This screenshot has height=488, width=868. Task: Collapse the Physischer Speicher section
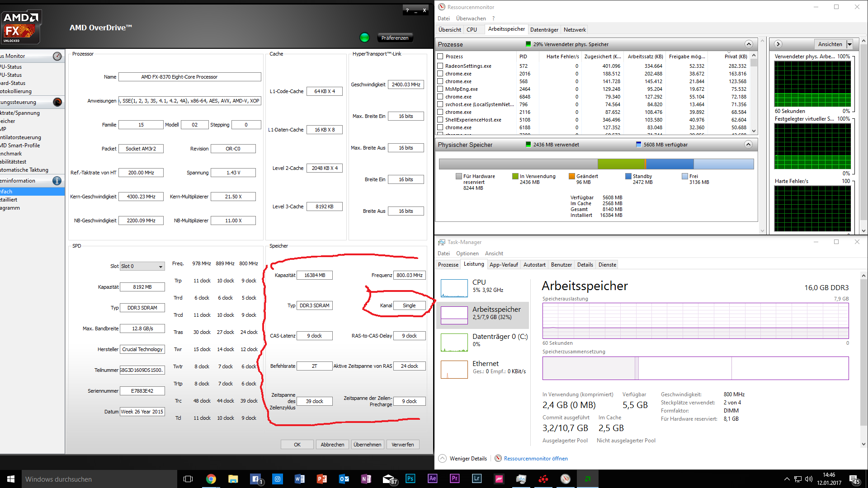click(748, 145)
